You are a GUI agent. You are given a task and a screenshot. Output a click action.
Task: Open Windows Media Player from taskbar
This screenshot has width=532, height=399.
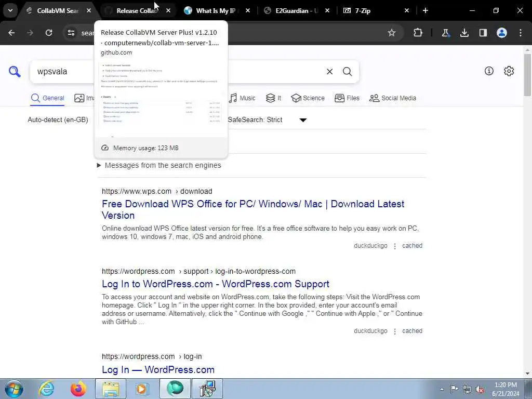click(142, 389)
